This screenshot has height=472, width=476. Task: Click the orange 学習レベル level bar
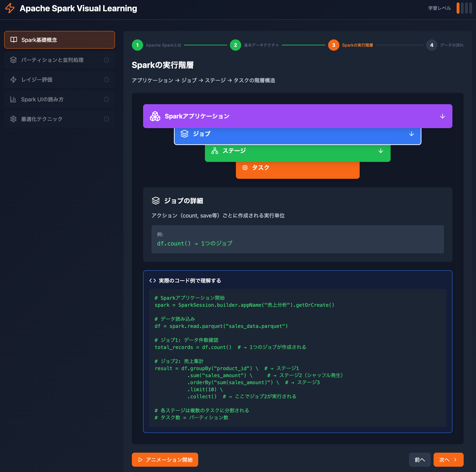458,8
